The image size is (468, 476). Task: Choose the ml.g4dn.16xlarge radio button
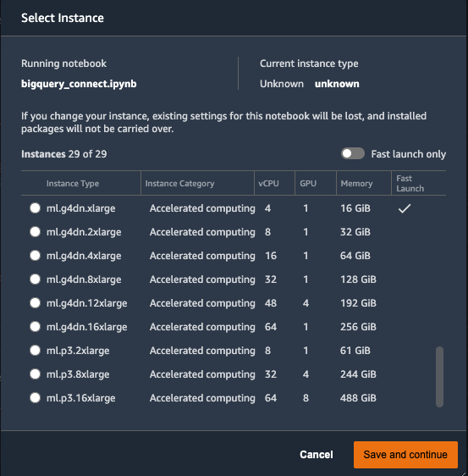pyautogui.click(x=36, y=327)
